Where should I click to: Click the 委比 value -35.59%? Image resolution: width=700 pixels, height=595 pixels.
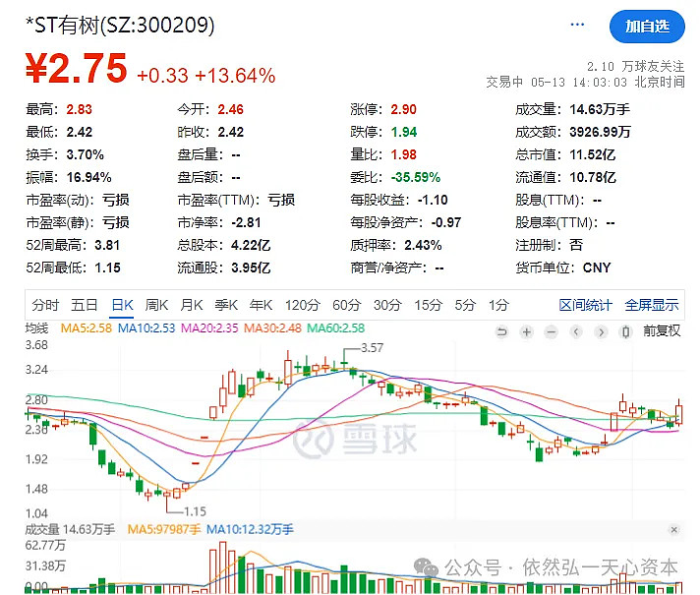[416, 177]
